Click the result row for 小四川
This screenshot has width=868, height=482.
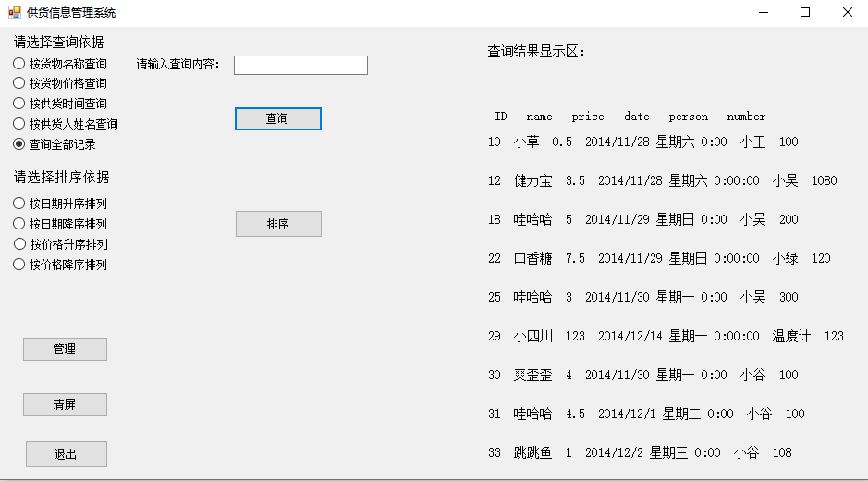(x=666, y=336)
